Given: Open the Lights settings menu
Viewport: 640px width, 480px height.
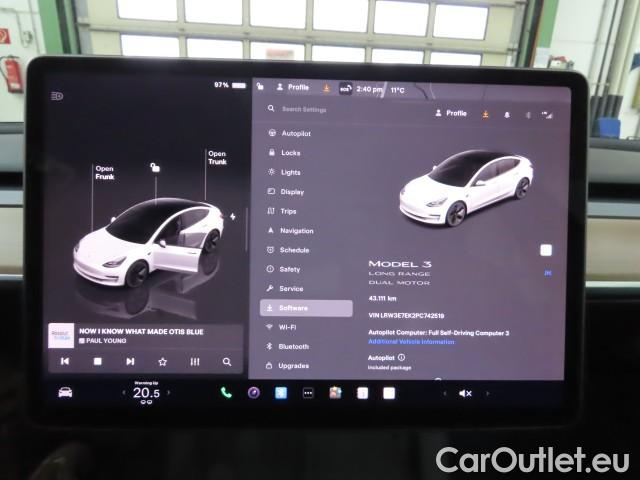Looking at the screenshot, I should 284,172.
